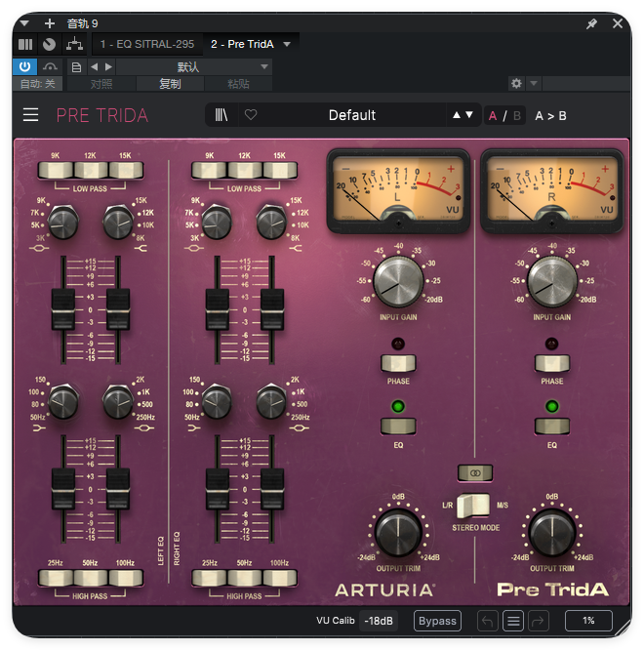
Task: Toggle left EQ 25Hz high pass button
Action: click(56, 578)
